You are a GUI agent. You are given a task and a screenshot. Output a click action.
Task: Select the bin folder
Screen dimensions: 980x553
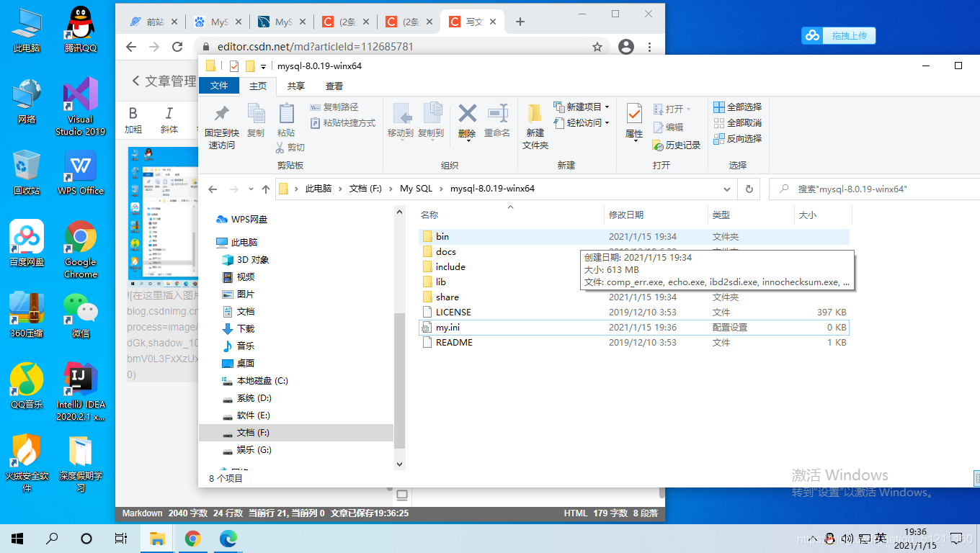pos(442,236)
